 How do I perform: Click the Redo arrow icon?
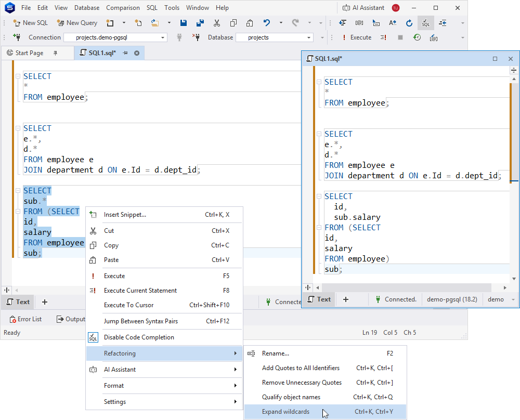(x=295, y=23)
